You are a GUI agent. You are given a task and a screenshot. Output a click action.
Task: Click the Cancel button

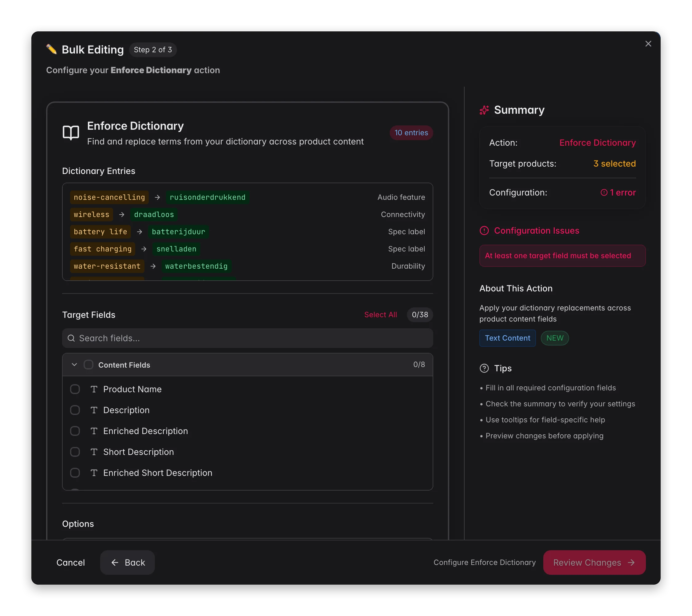tap(70, 562)
